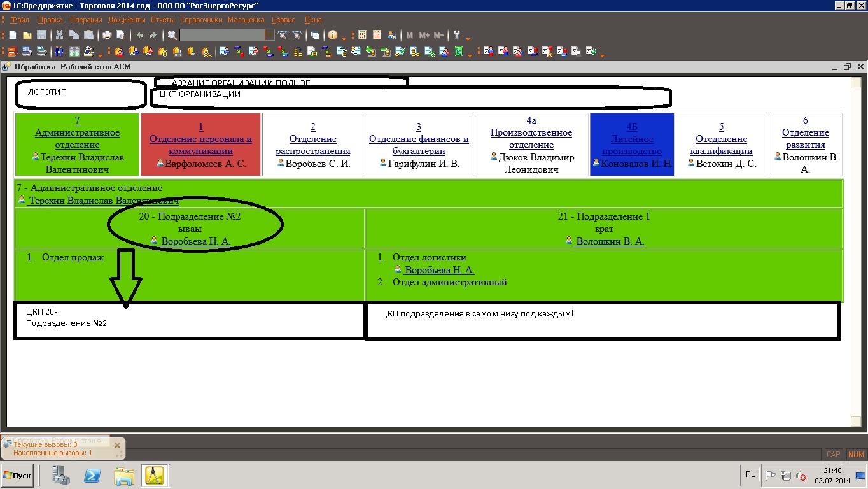Open the Отчеты menu
868x489 pixels.
pyautogui.click(x=162, y=20)
